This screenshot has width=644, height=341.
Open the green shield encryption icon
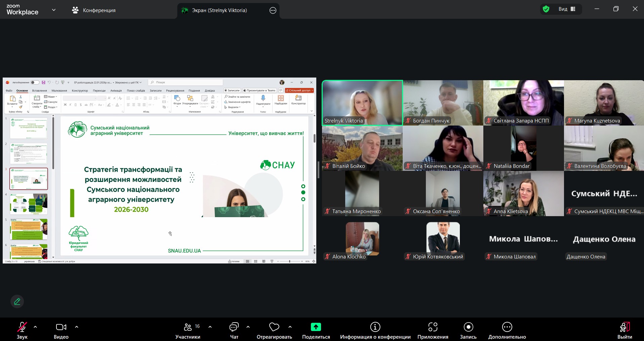(x=546, y=9)
